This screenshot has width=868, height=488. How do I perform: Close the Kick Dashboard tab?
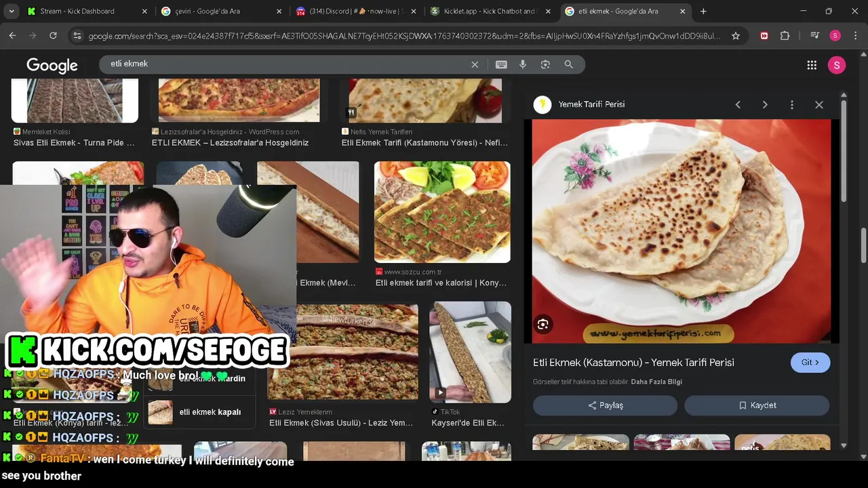click(144, 11)
